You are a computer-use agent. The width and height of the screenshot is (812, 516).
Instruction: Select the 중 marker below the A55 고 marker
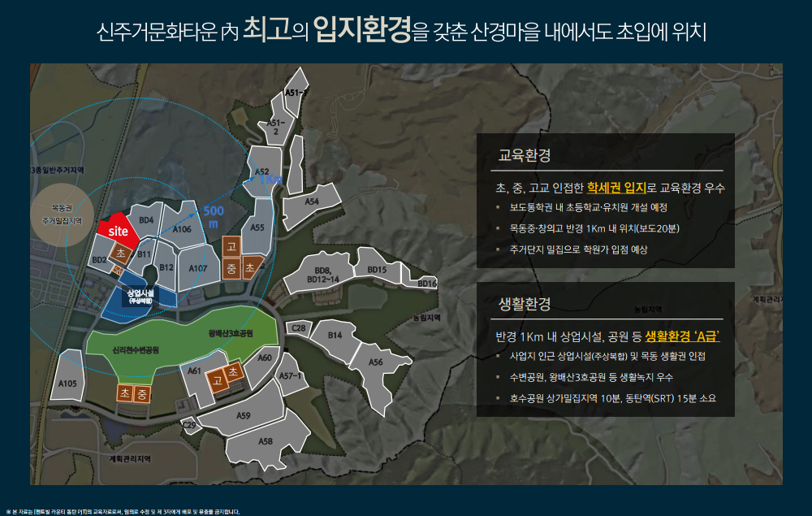[x=231, y=268]
